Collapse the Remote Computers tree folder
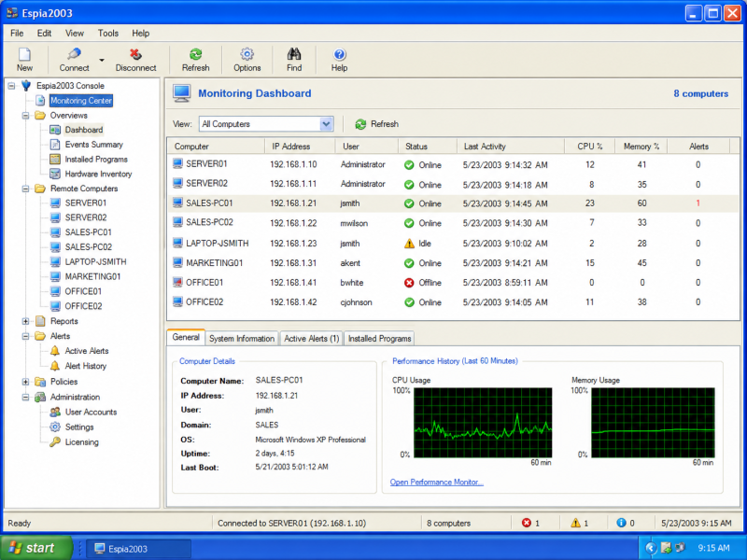Screen dimensions: 747x560 coord(26,189)
